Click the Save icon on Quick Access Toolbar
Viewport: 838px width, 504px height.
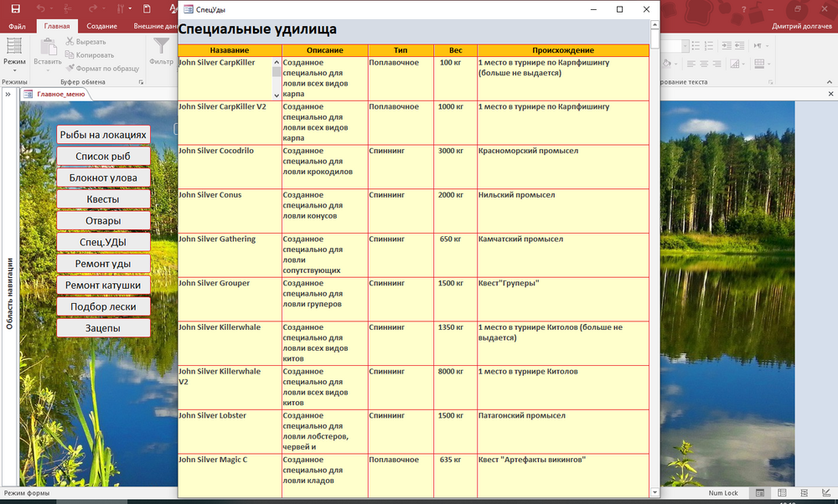click(17, 8)
